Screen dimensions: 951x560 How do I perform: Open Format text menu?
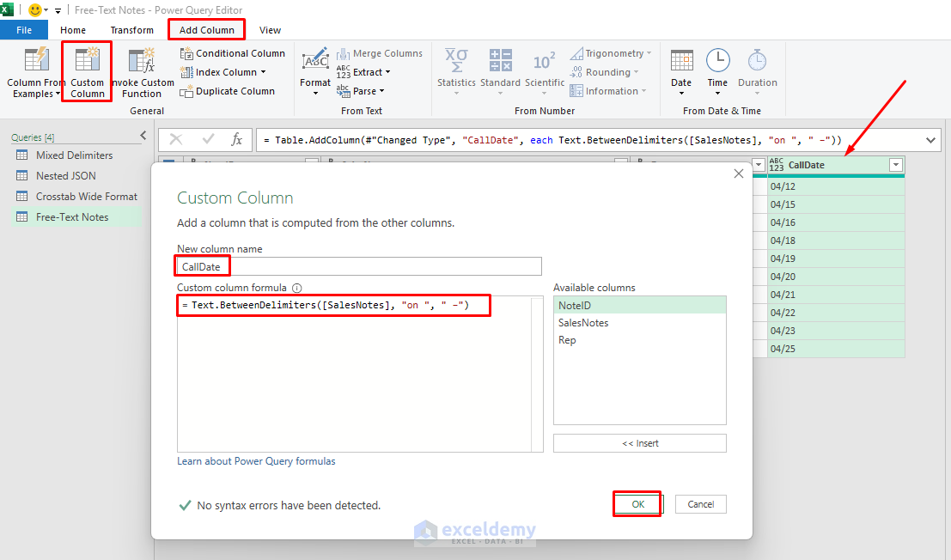315,71
